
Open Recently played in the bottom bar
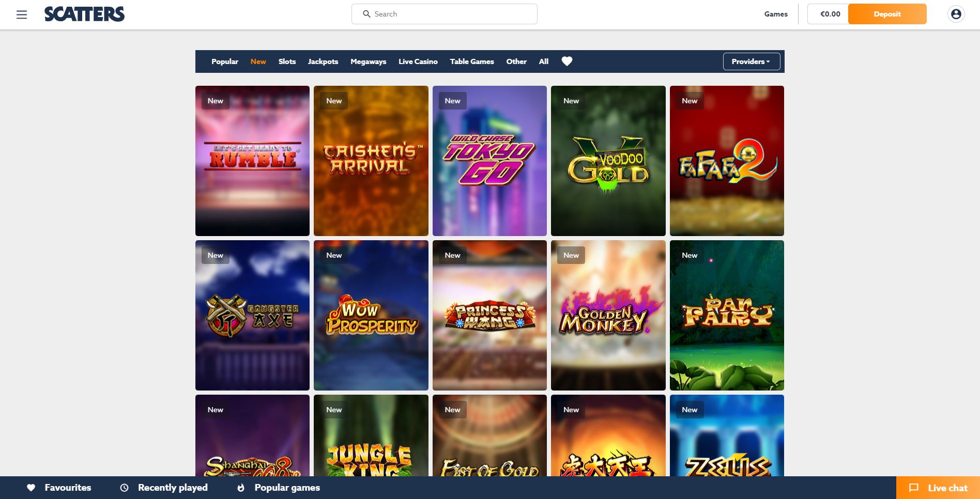[164, 488]
